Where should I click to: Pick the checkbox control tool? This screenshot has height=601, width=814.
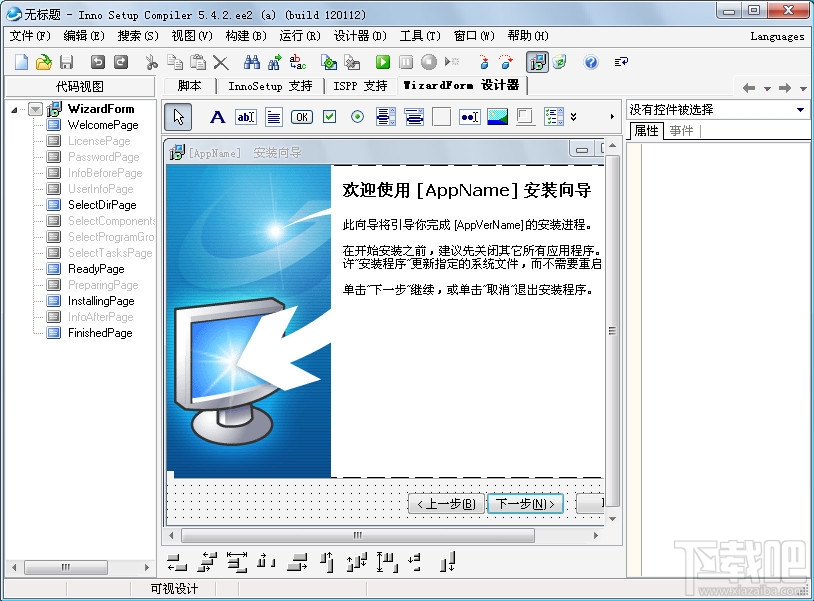coord(327,117)
